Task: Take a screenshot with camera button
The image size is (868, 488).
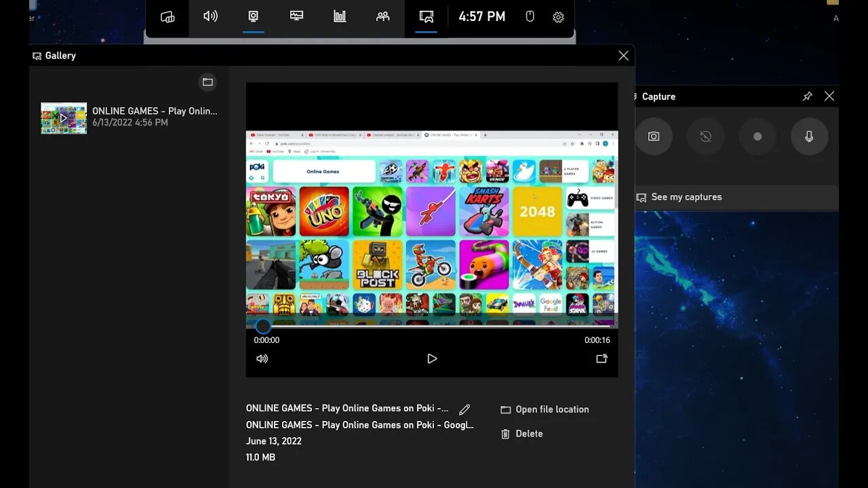Action: [654, 136]
